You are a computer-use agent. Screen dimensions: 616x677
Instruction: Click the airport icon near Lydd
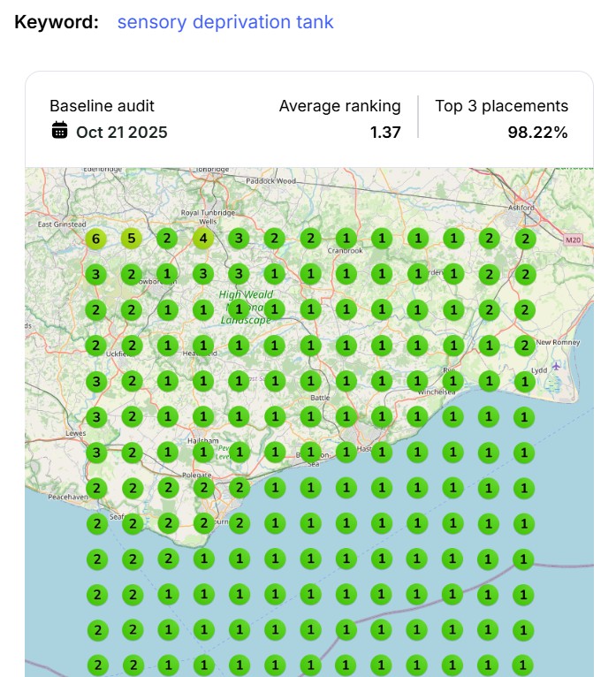click(556, 366)
